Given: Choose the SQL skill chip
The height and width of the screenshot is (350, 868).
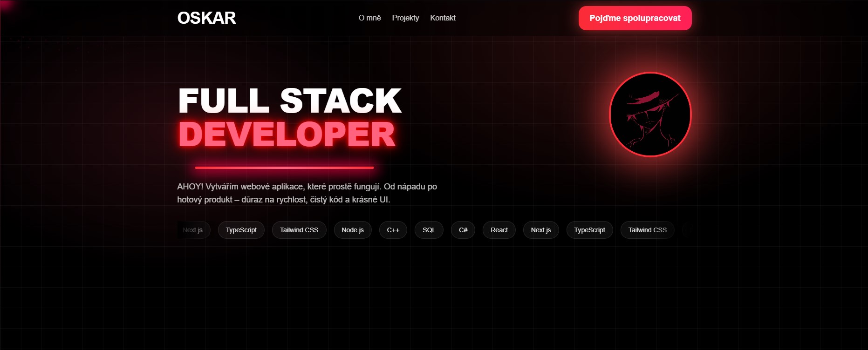Looking at the screenshot, I should click(429, 230).
